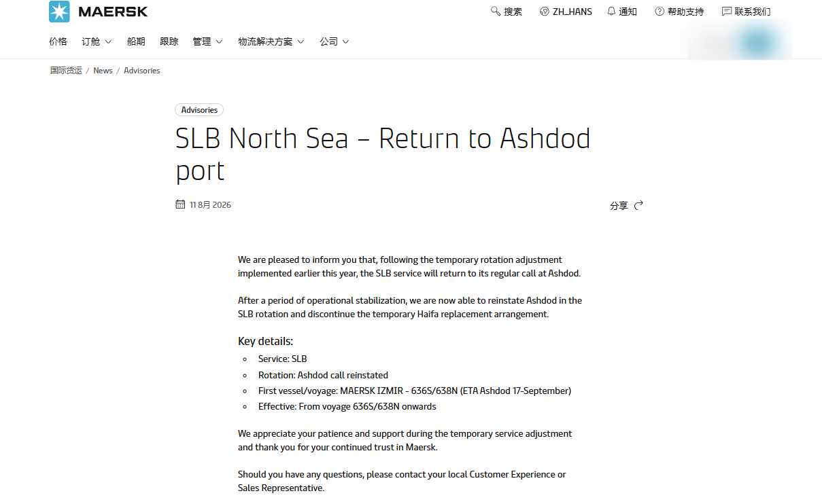The width and height of the screenshot is (822, 504).
Task: Expand the 物流解决方案 dropdown
Action: [271, 41]
